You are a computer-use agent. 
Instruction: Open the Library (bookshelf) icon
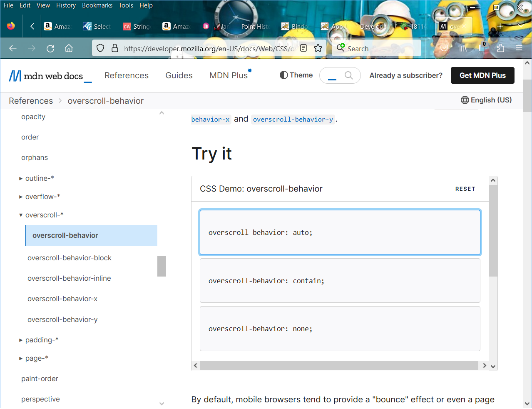(462, 48)
